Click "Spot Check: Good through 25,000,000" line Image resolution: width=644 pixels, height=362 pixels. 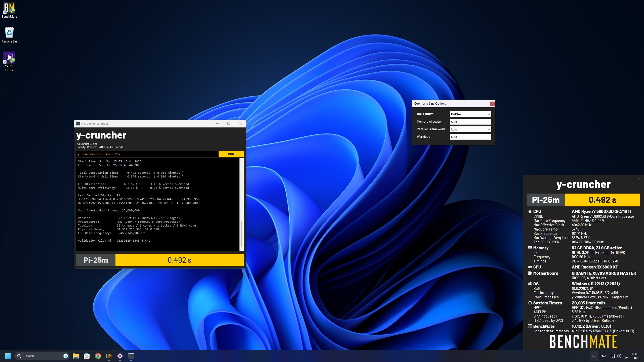tap(109, 210)
